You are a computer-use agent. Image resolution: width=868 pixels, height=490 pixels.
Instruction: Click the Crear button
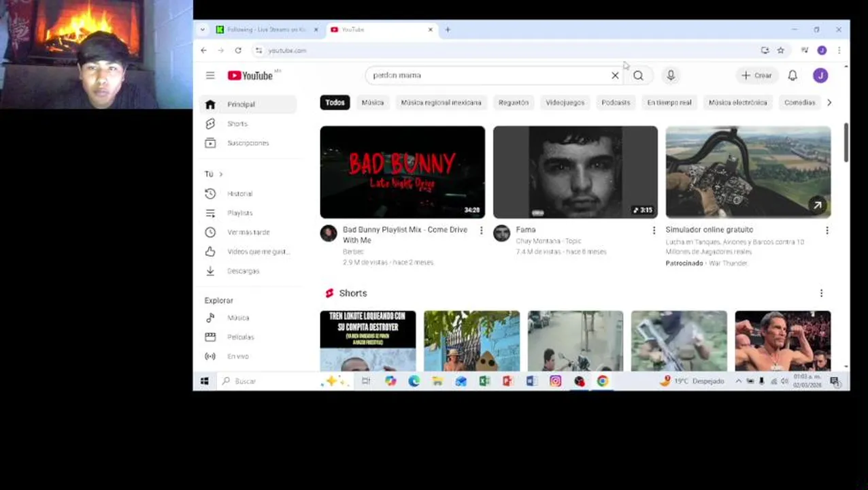click(756, 76)
